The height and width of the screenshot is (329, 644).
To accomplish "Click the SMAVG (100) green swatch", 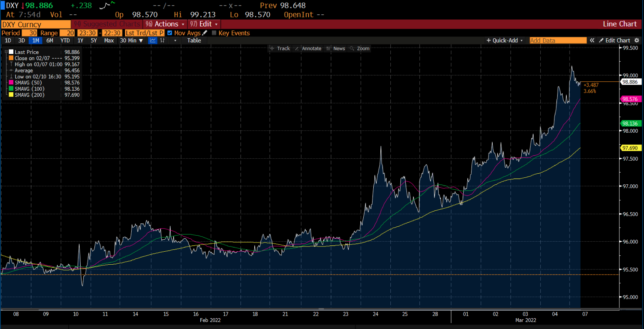I will [11, 89].
